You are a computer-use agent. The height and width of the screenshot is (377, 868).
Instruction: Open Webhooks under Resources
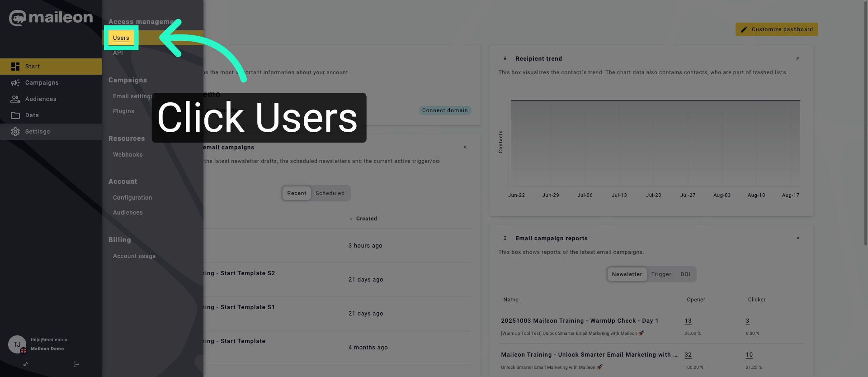[x=128, y=155]
